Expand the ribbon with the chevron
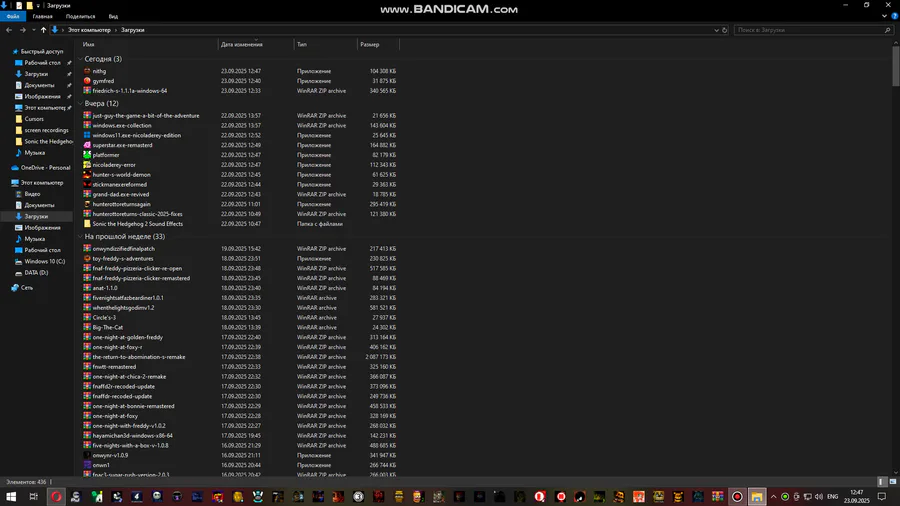This screenshot has height=506, width=900. point(884,16)
